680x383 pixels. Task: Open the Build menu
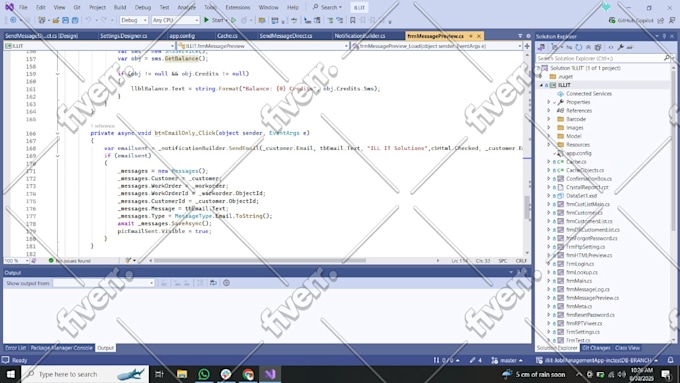point(120,7)
